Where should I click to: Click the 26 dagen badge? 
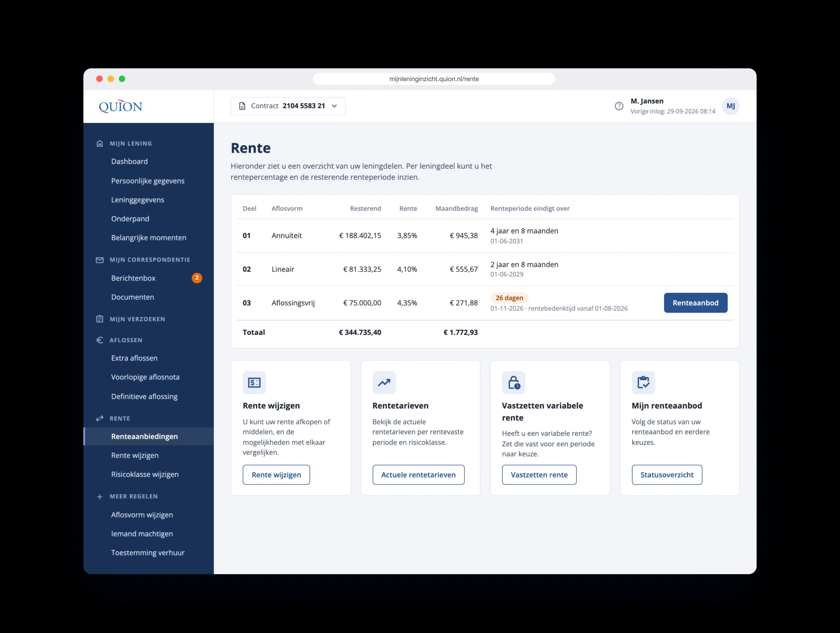(509, 298)
